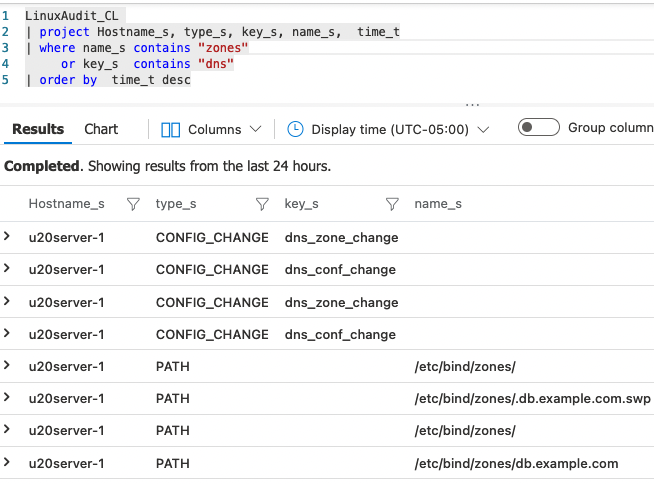This screenshot has width=654, height=484.
Task: Click the type_s column header
Action: tap(176, 204)
